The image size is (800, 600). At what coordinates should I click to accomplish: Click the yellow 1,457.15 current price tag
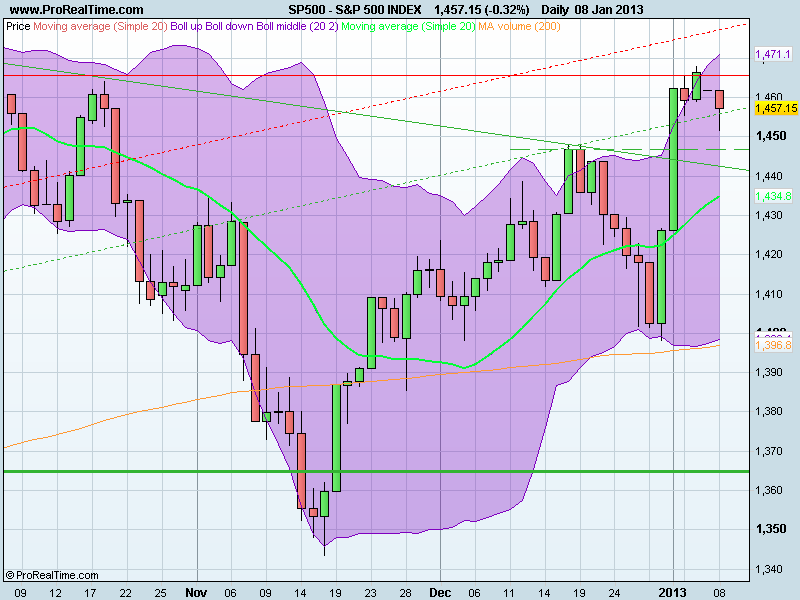(x=776, y=108)
